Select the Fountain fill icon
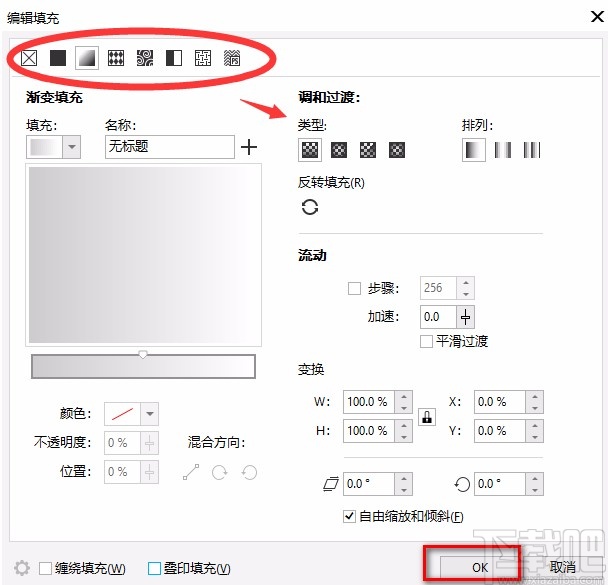This screenshot has height=585, width=608. point(87,58)
